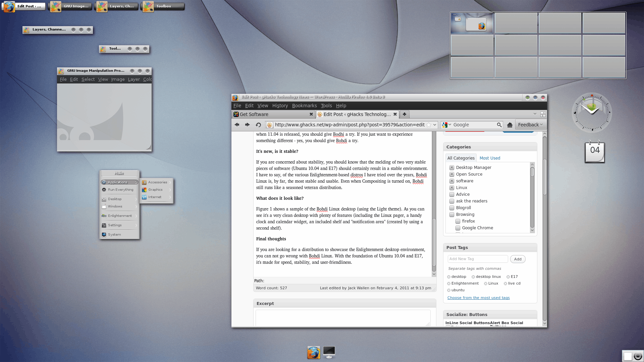
Task: Uncheck the Desktop Manager category
Action: [452, 168]
